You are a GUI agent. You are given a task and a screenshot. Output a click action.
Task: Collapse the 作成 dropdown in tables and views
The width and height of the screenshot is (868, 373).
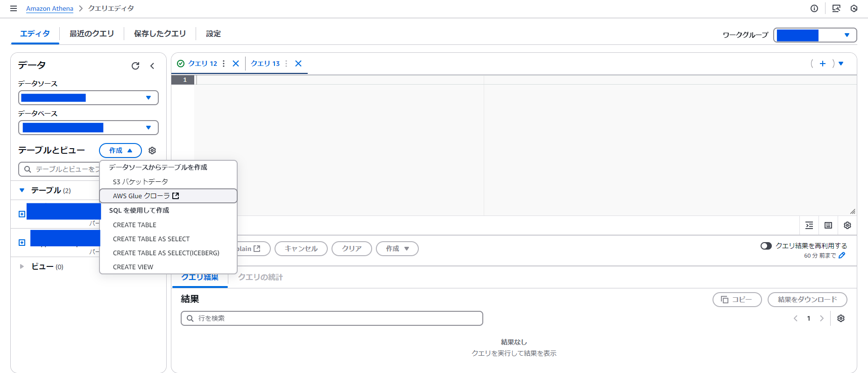coord(120,151)
